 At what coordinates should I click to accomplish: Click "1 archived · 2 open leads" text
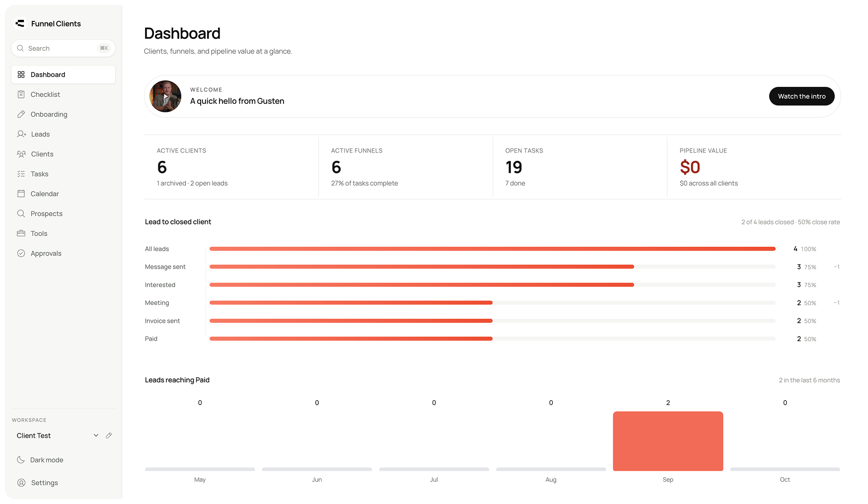point(192,183)
